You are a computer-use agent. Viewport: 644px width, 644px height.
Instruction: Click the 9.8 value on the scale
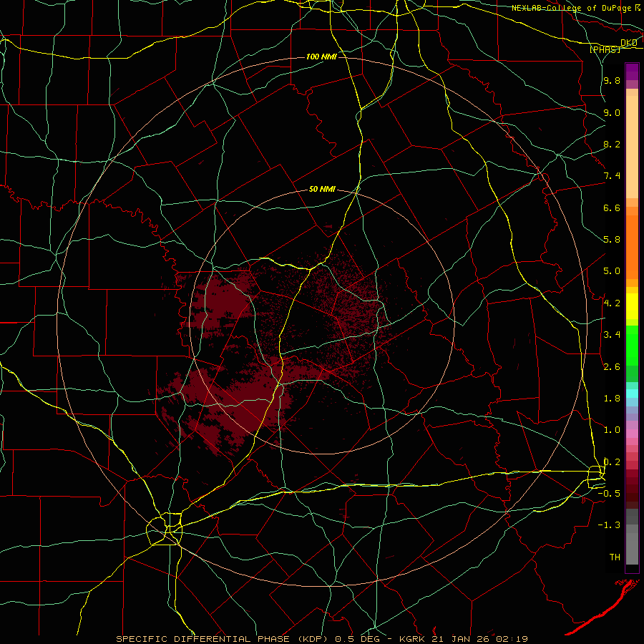click(x=612, y=80)
